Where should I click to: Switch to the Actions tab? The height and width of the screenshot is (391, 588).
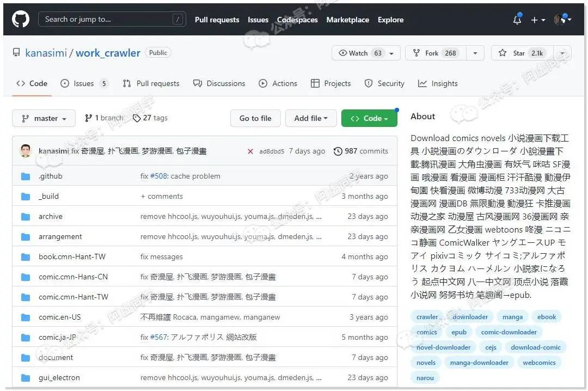tap(278, 83)
